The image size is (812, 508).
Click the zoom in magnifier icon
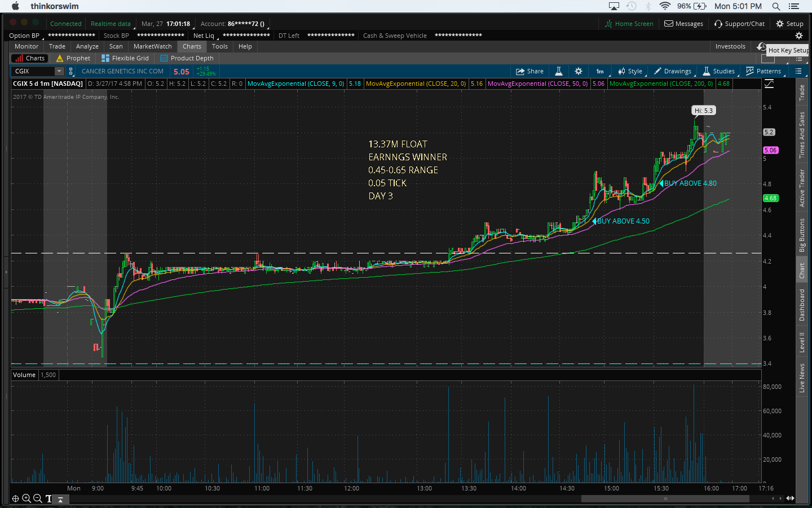(x=27, y=498)
